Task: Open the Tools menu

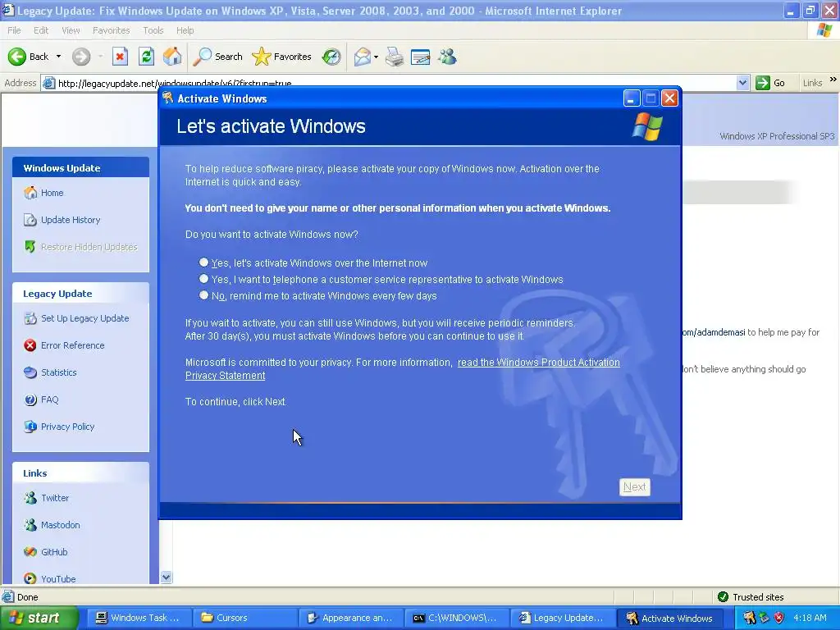Action: tap(153, 30)
